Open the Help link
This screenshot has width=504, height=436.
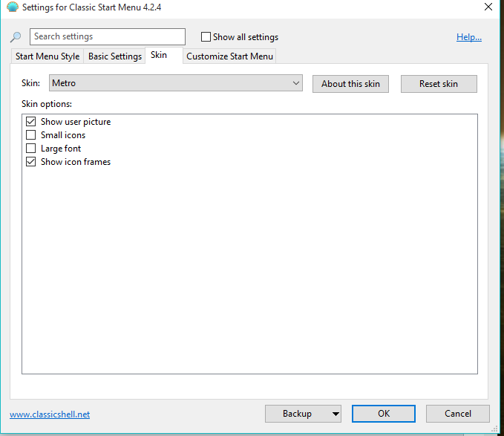coord(468,37)
